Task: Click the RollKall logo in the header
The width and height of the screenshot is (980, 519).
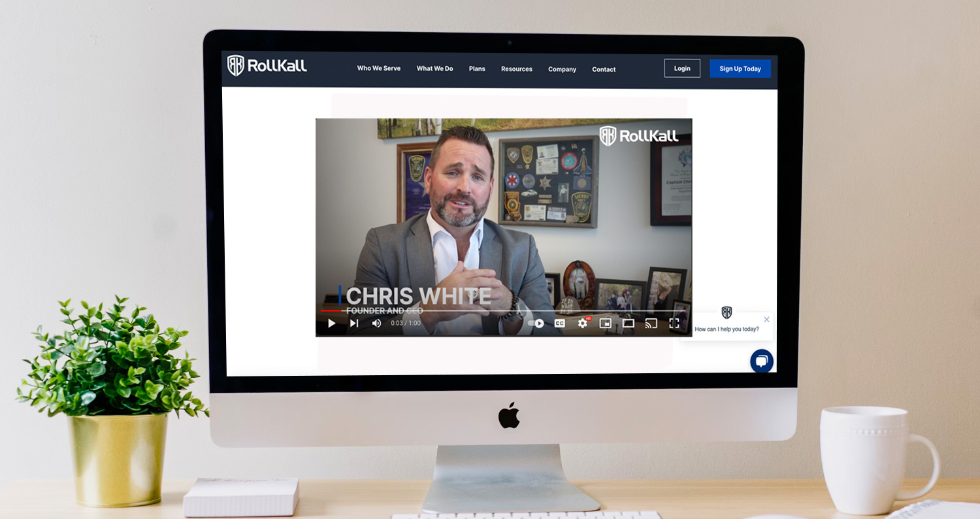Action: pyautogui.click(x=267, y=65)
